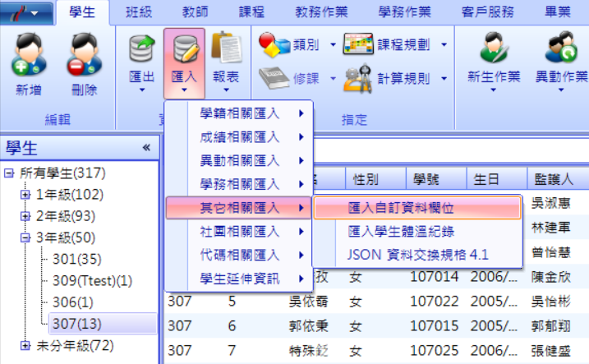The height and width of the screenshot is (364, 589).
Task: Click guardian name cell 曾怡慧
Action: coord(551,252)
